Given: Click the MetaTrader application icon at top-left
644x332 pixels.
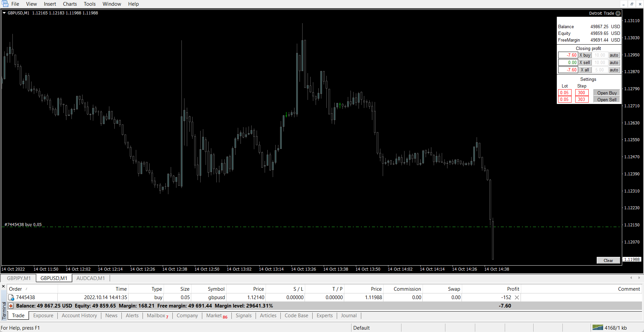Looking at the screenshot, I should [5, 4].
